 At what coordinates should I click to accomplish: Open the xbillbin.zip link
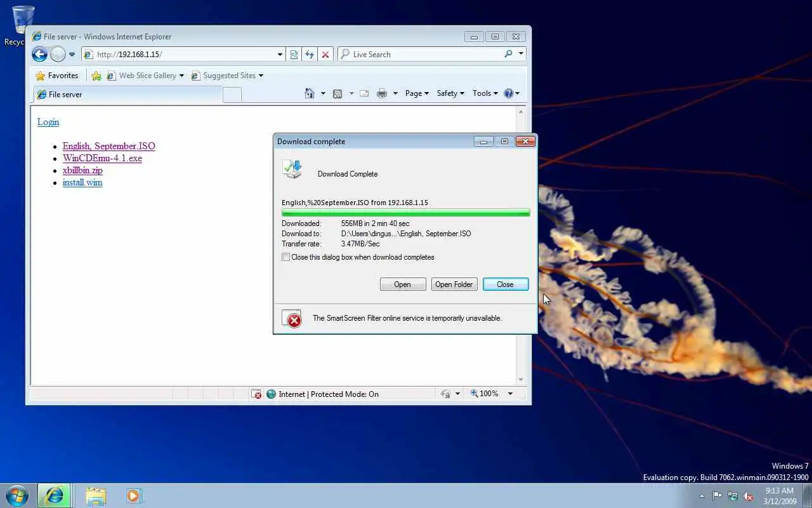82,170
